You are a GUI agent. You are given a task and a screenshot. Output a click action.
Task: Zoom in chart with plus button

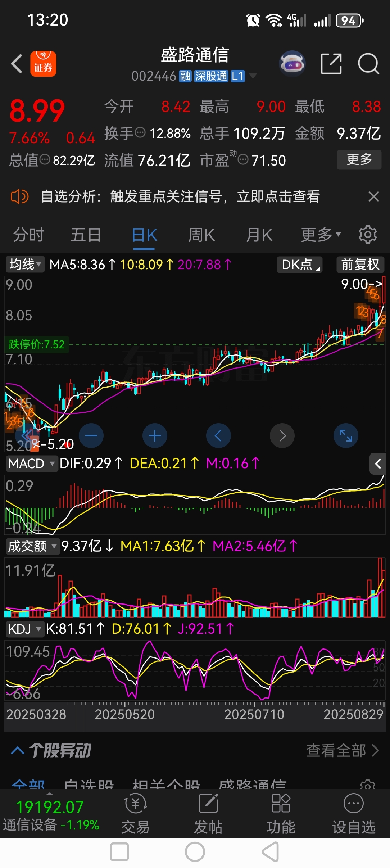155,436
